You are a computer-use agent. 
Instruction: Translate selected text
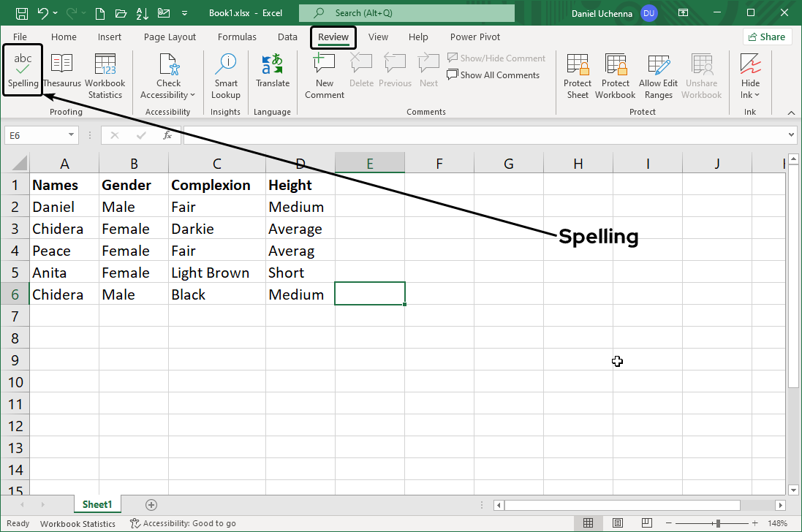(272, 73)
